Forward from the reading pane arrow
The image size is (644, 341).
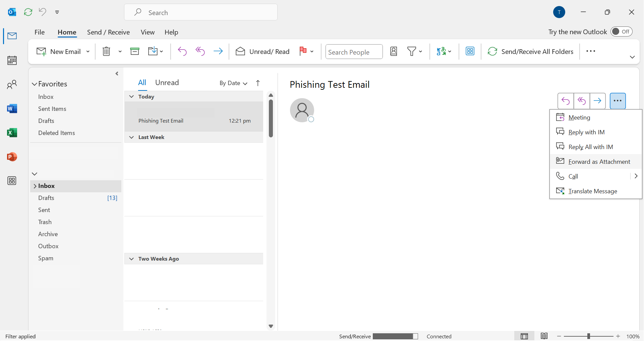(x=597, y=101)
